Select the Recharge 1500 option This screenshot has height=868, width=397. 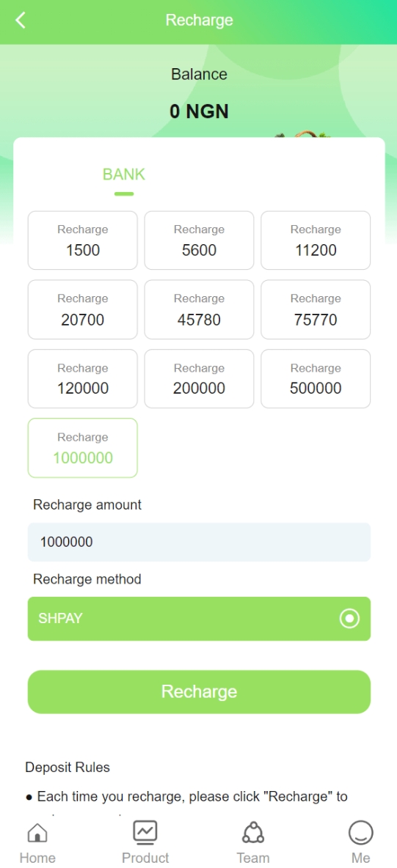tap(83, 240)
